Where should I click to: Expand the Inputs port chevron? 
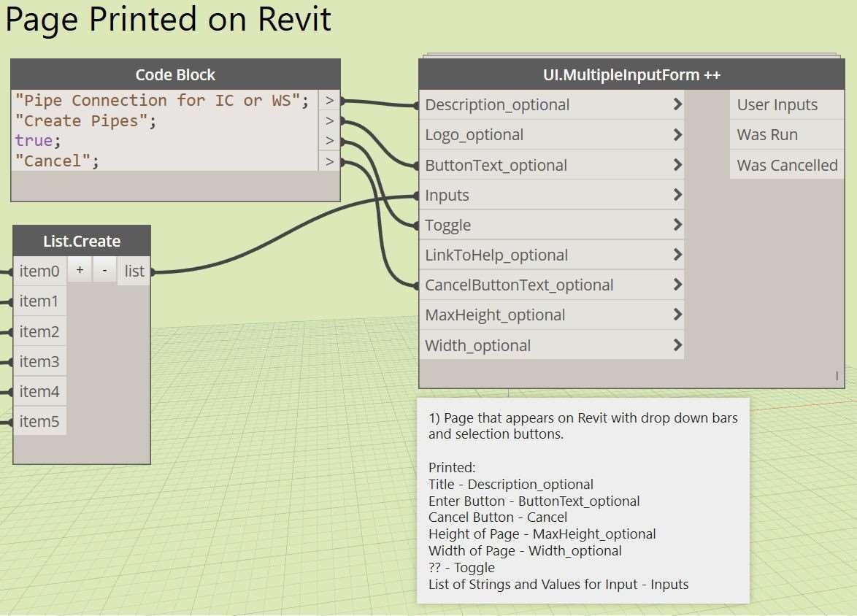pyautogui.click(x=677, y=195)
